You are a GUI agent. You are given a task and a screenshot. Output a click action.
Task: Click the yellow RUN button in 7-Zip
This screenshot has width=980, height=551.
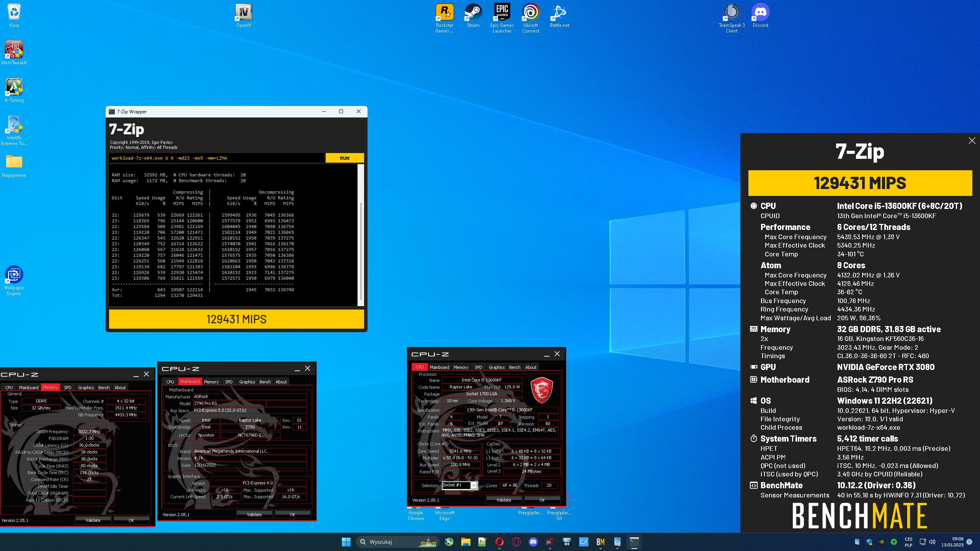(x=345, y=158)
